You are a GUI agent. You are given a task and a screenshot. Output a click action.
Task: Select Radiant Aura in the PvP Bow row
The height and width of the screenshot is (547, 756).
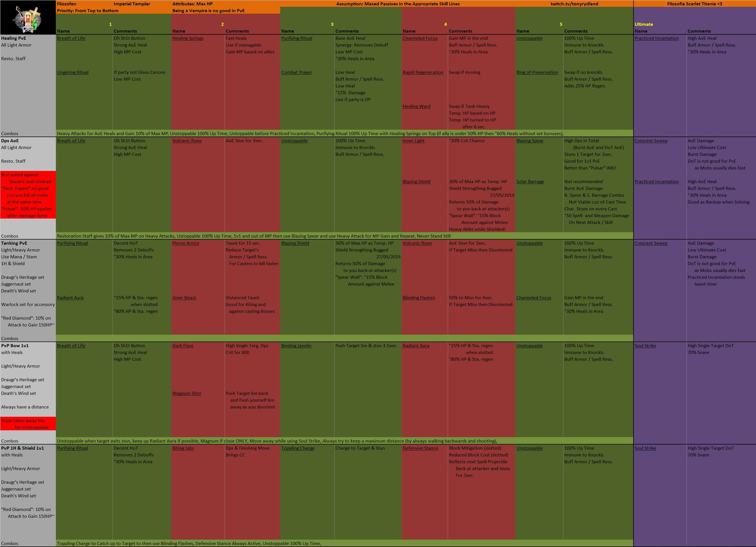416,346
